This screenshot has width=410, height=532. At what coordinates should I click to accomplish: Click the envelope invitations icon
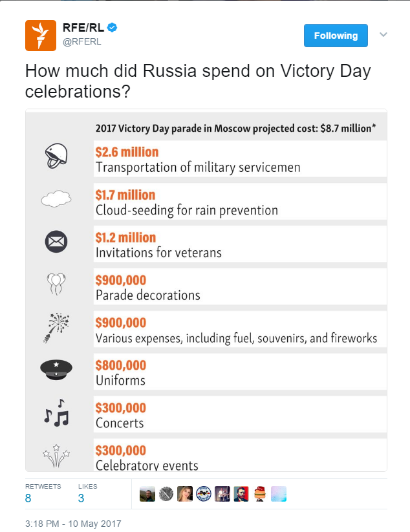tap(56, 242)
